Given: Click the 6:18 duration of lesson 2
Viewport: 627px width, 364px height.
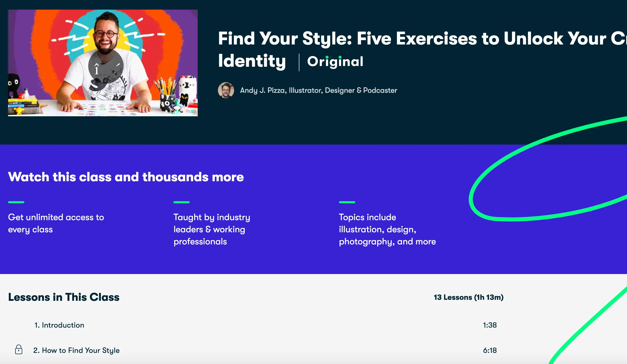Looking at the screenshot, I should click(x=490, y=350).
